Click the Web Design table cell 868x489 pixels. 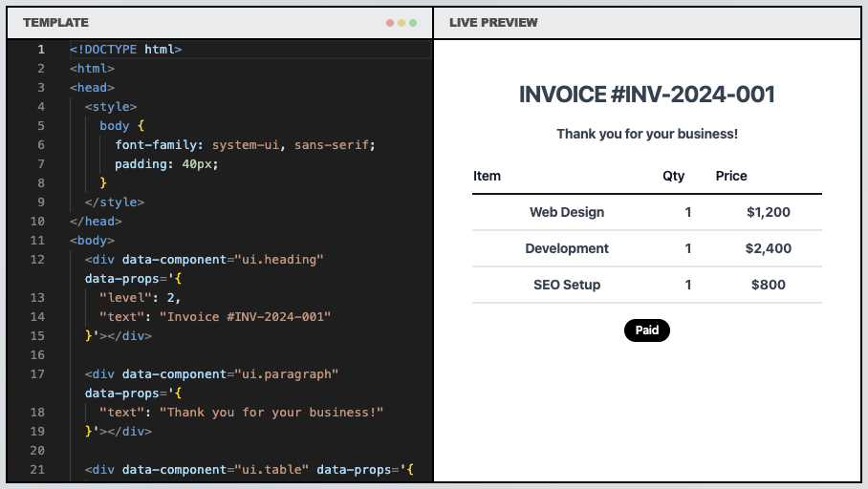(x=566, y=212)
